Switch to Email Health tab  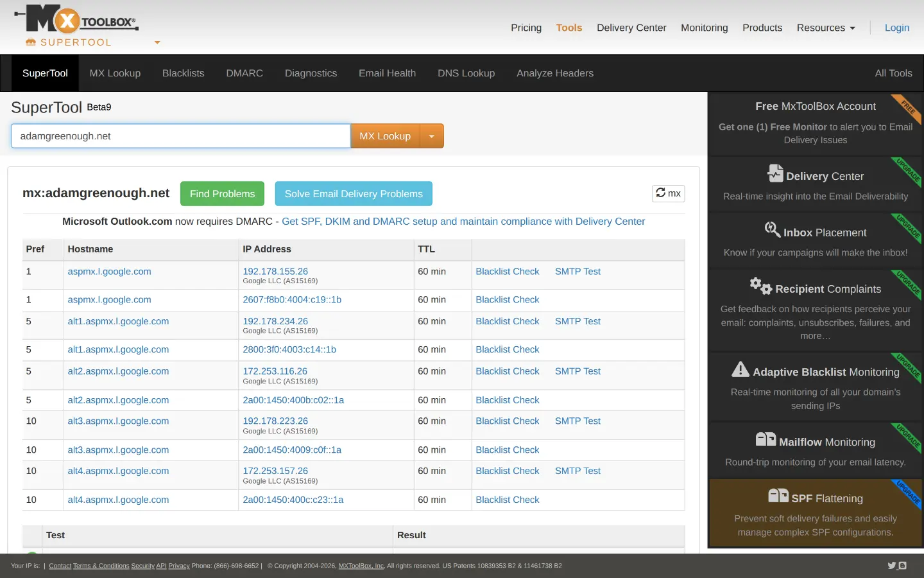(388, 73)
